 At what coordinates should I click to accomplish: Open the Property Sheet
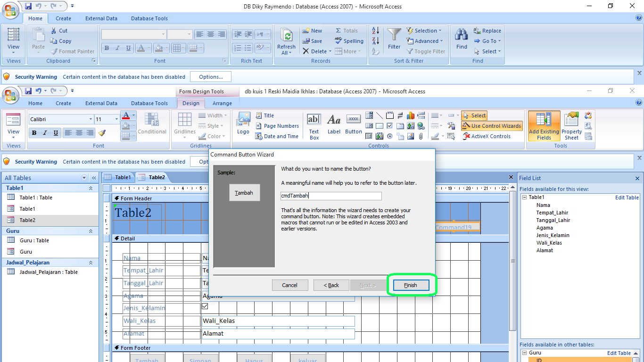pyautogui.click(x=571, y=126)
